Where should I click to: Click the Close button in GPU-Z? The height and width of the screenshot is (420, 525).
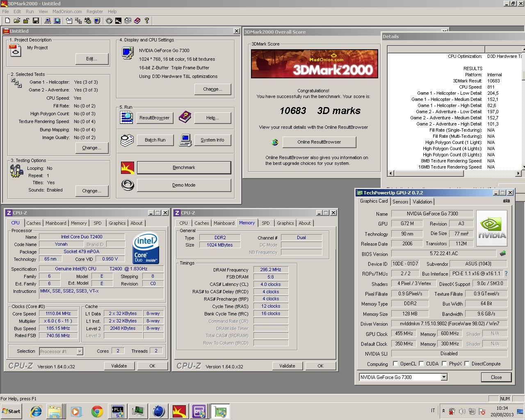click(x=496, y=377)
